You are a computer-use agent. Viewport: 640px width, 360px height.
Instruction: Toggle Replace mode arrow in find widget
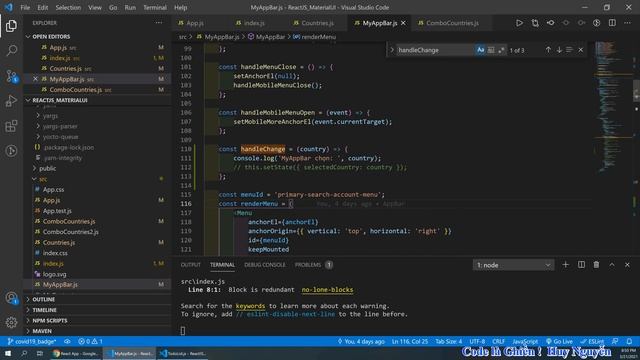392,50
